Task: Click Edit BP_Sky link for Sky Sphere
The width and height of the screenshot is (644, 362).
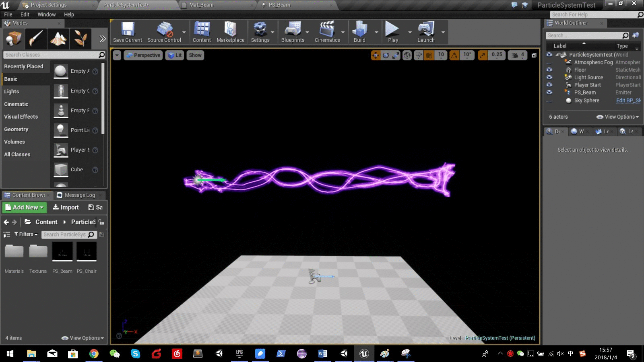Action: (628, 101)
